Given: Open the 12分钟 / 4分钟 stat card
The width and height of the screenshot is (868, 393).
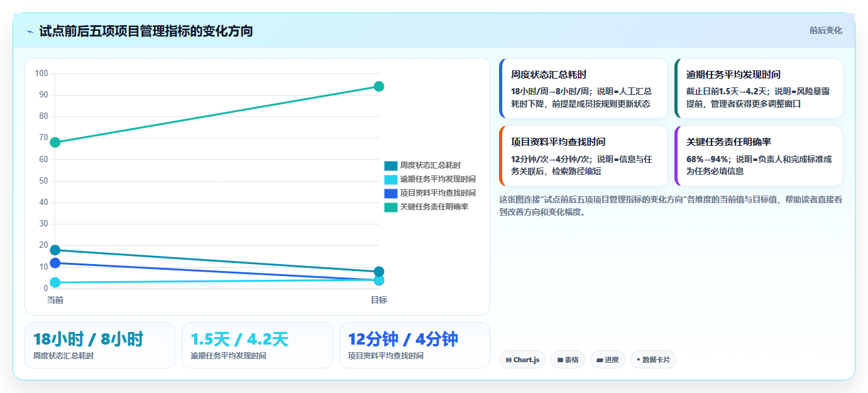Looking at the screenshot, I should [x=415, y=345].
